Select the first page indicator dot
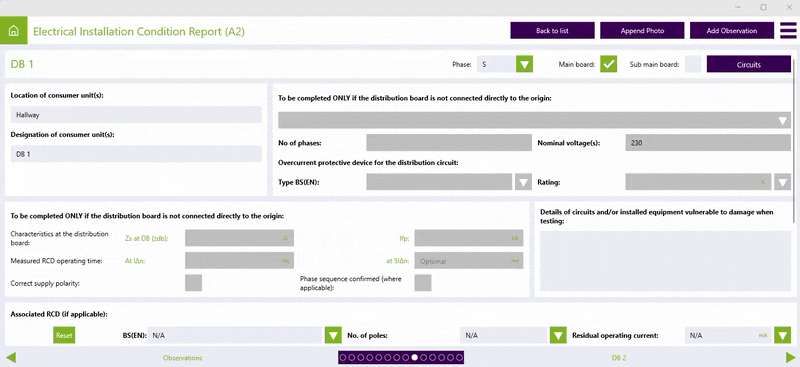800x367 pixels. (x=343, y=357)
